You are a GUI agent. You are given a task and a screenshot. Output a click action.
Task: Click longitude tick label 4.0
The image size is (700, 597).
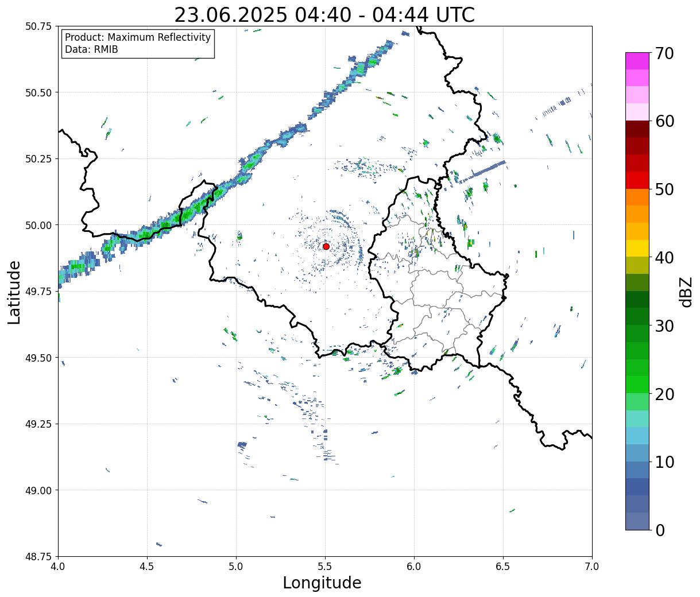click(58, 567)
